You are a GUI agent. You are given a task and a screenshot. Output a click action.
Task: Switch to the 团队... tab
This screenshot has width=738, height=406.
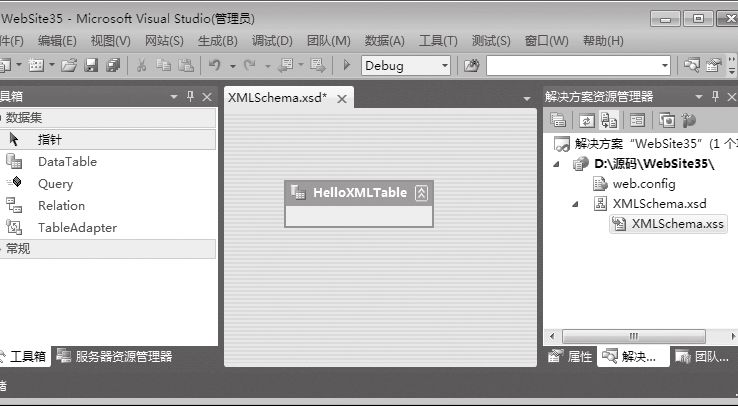point(703,357)
